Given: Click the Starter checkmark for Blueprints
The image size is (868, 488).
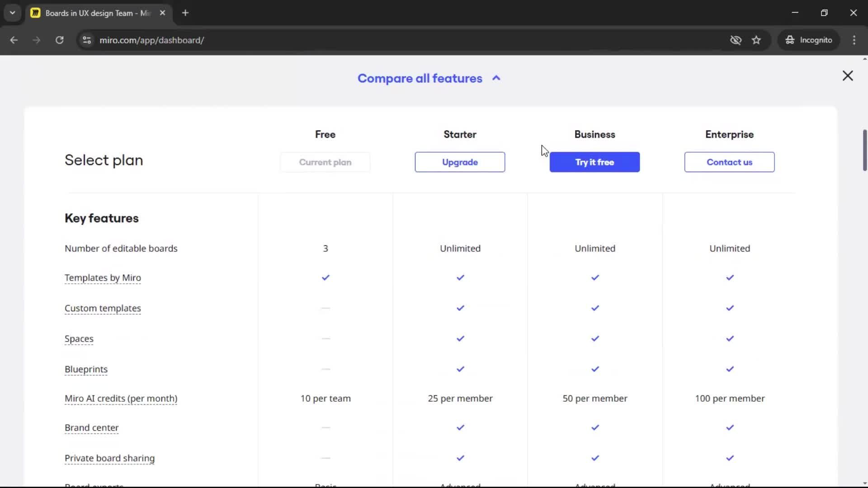Looking at the screenshot, I should click(x=460, y=369).
